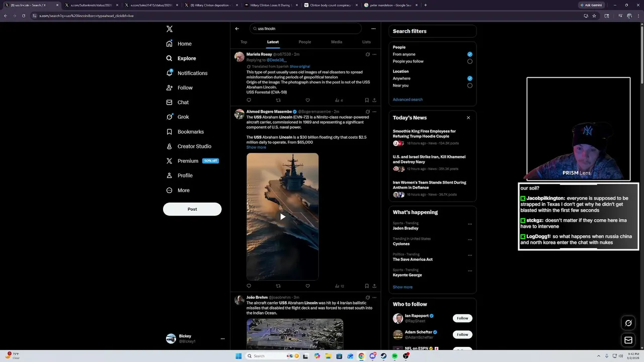Share Mariela Rosay's post
This screenshot has height=362, width=644.
[374, 100]
